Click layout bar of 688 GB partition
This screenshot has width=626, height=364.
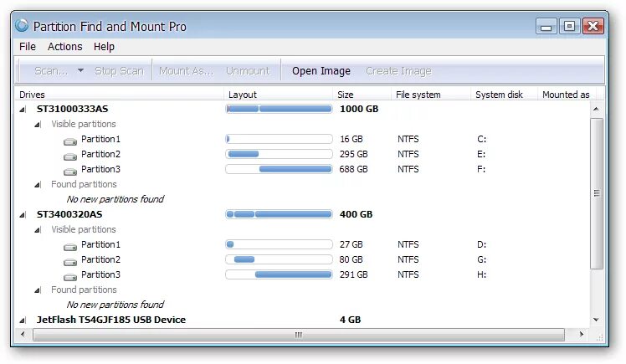point(279,169)
